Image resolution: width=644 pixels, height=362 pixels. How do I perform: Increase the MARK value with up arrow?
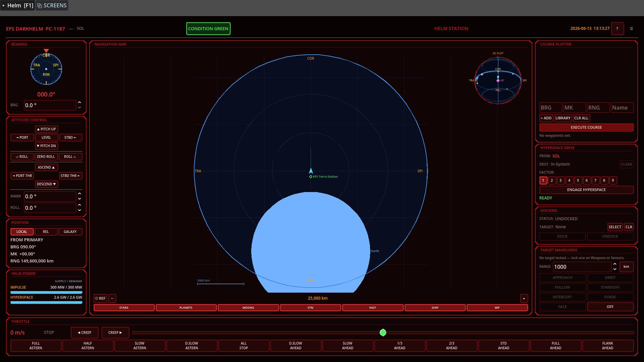click(x=79, y=193)
